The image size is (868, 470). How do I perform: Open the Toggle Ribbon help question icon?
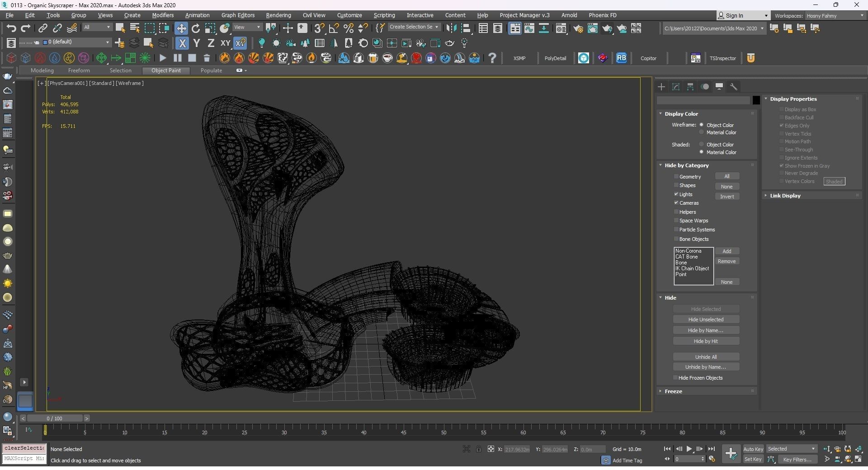[492, 58]
